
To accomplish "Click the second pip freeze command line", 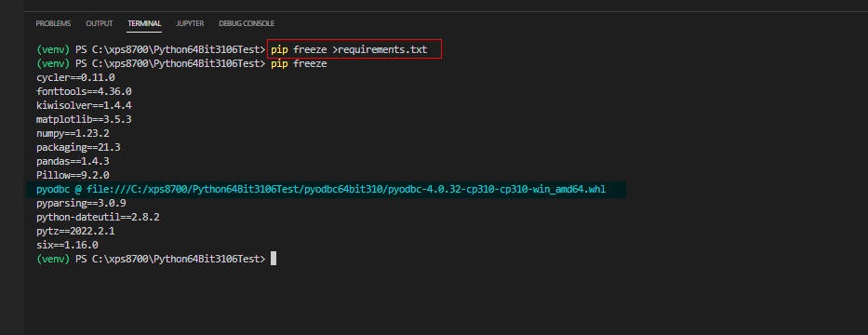I will [299, 63].
